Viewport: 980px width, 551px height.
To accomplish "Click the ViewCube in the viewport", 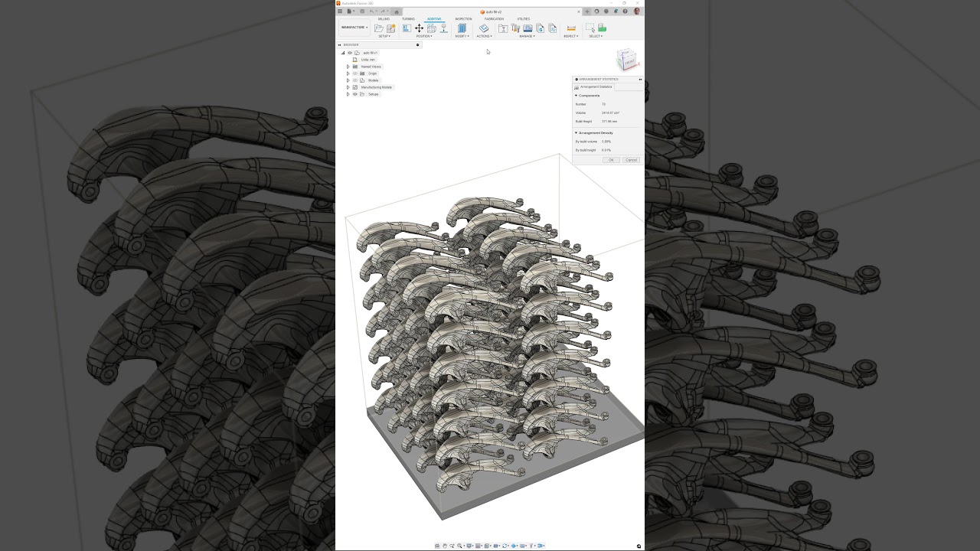I will (626, 59).
